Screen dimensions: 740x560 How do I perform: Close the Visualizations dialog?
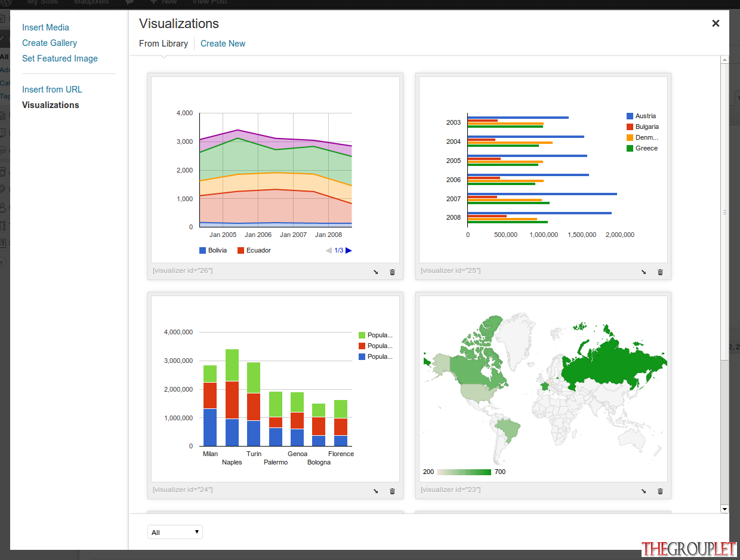pos(716,23)
